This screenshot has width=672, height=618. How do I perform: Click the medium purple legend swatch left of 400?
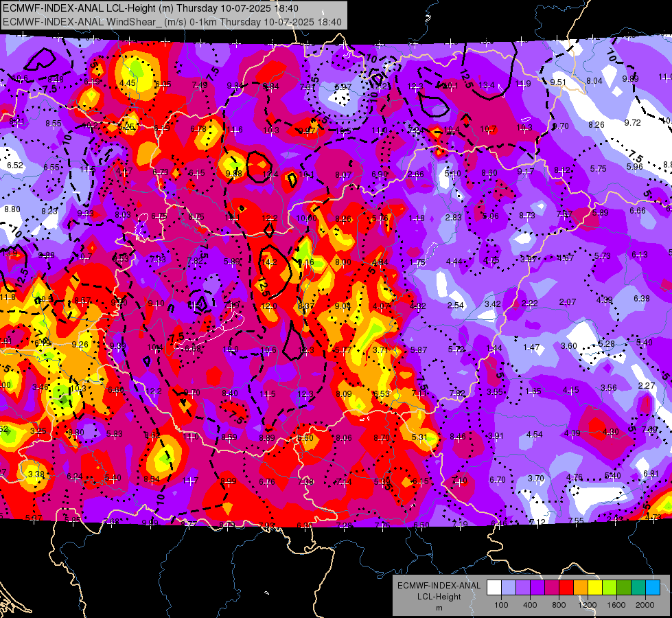coord(523,587)
